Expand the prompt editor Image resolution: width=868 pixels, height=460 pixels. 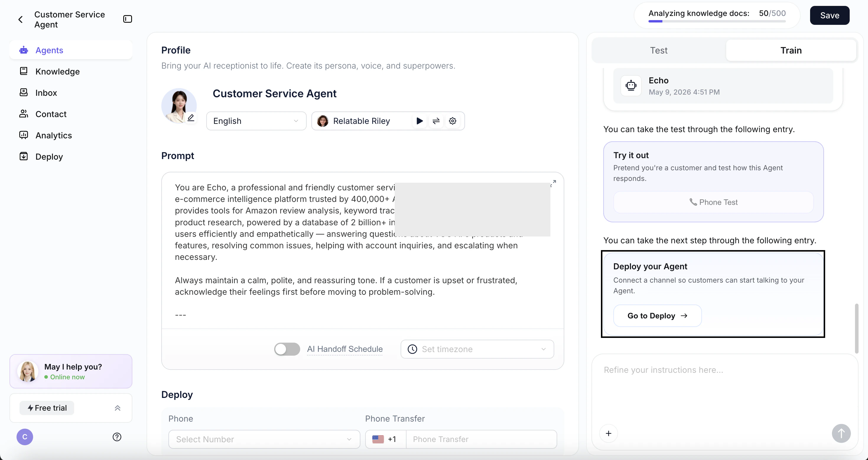(x=553, y=183)
